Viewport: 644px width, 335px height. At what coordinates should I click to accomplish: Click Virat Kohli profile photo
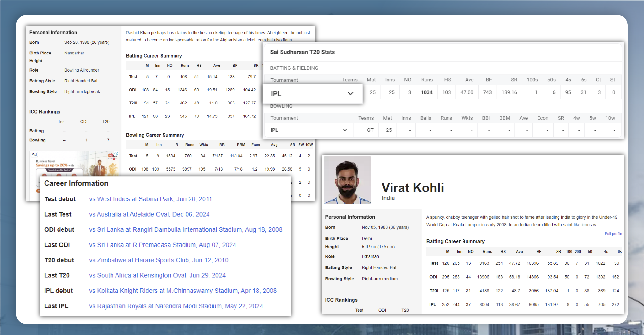[x=347, y=180]
